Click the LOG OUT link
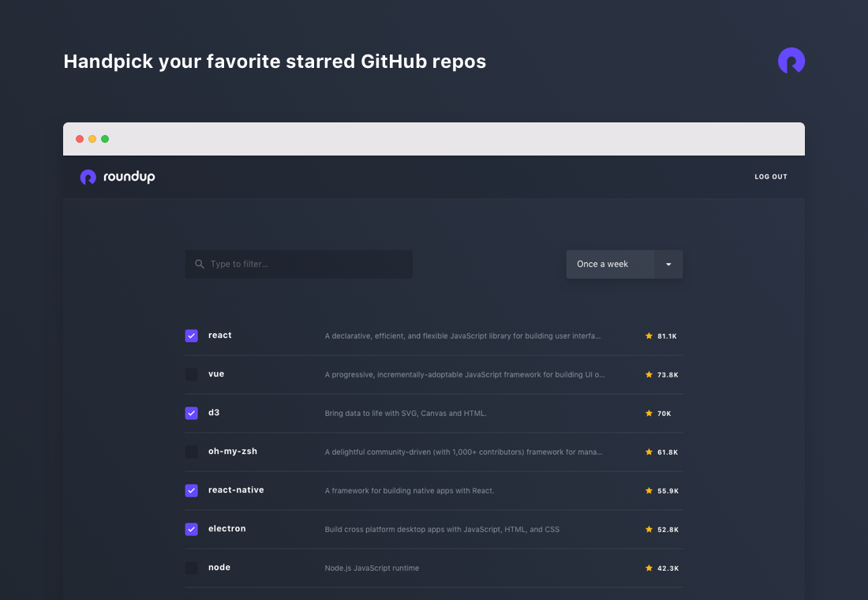Image resolution: width=868 pixels, height=600 pixels. tap(771, 177)
